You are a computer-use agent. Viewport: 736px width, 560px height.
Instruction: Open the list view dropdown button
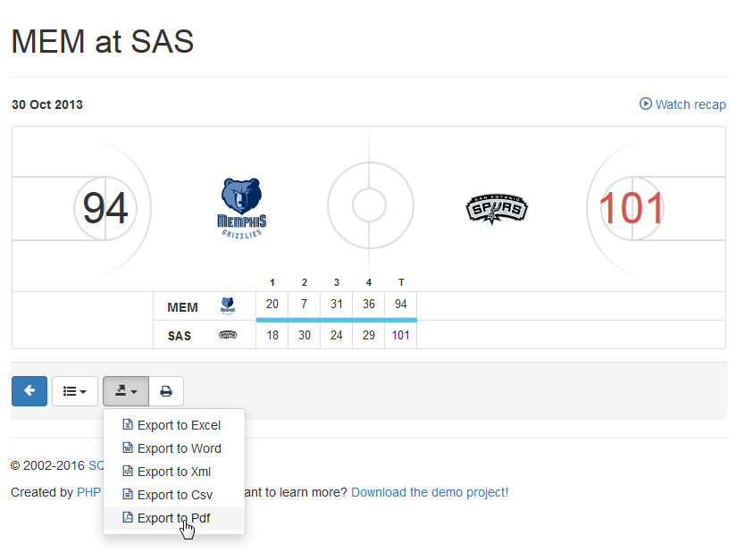[75, 391]
